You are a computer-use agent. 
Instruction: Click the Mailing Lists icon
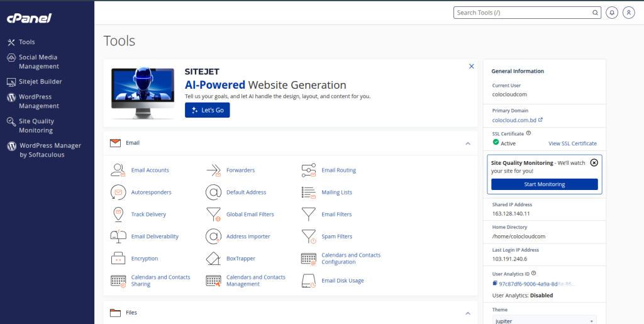click(308, 192)
